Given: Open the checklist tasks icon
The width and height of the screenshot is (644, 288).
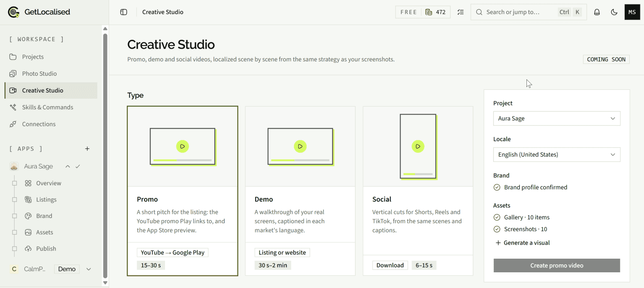Looking at the screenshot, I should pos(460,12).
